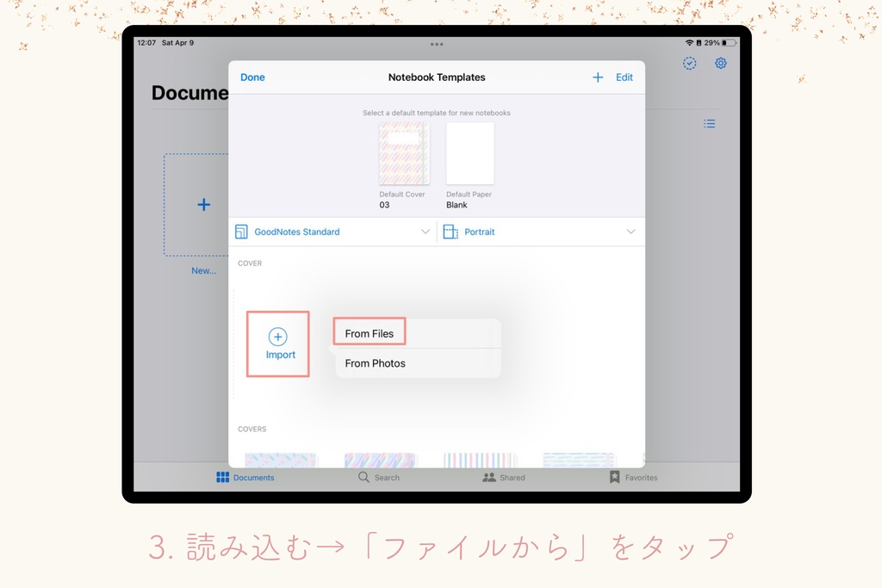The height and width of the screenshot is (588, 882).
Task: Click the Import plus icon
Action: pos(277,337)
